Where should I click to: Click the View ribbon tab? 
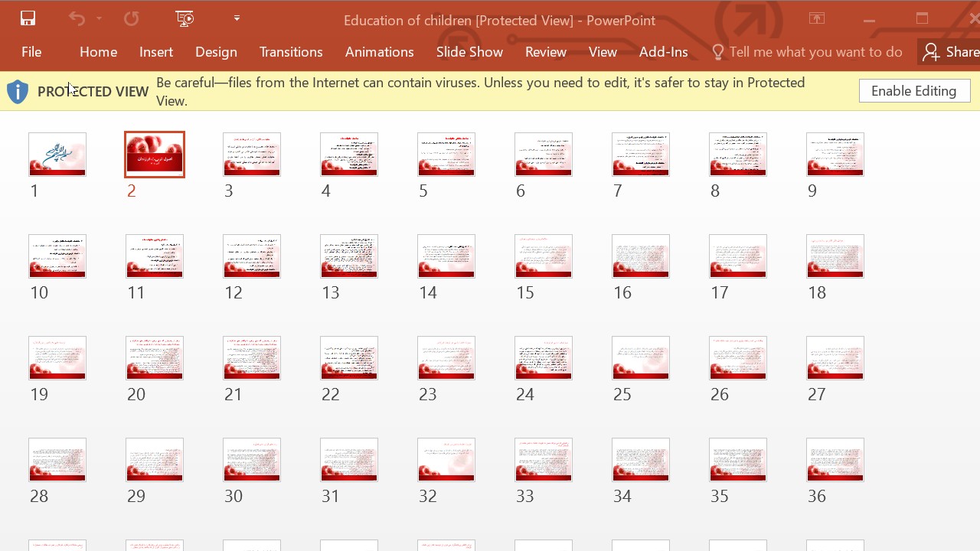603,52
